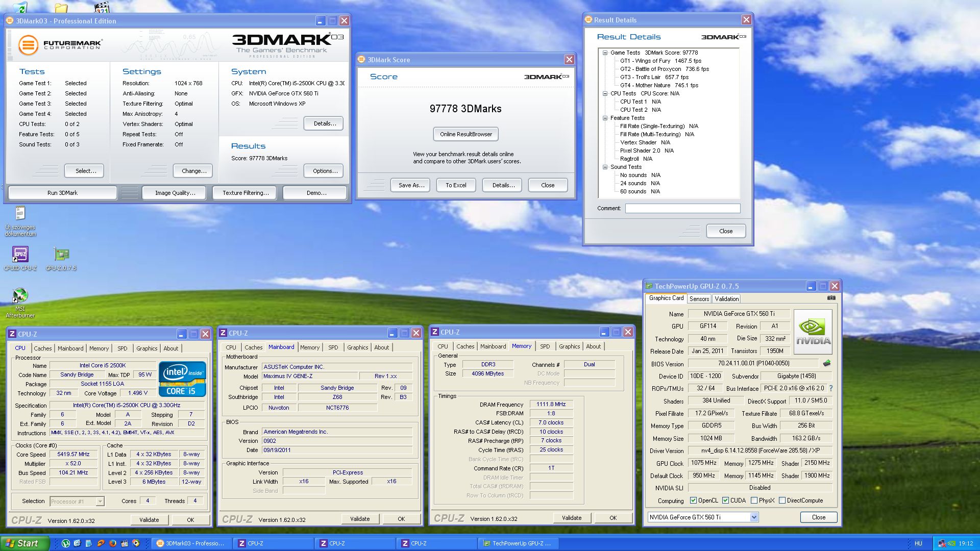980x551 pixels.
Task: Collapse the Sound Tests tree node
Action: [605, 167]
